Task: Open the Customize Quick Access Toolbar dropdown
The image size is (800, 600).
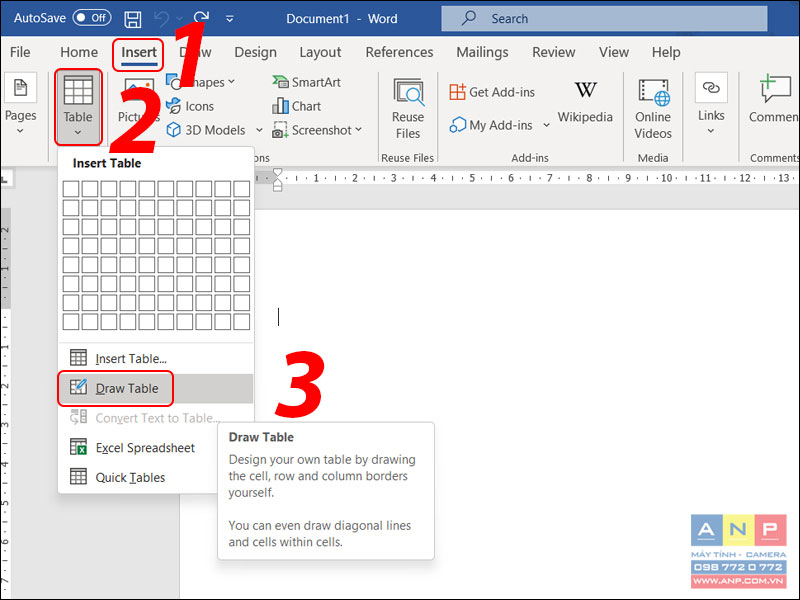Action: click(x=230, y=19)
